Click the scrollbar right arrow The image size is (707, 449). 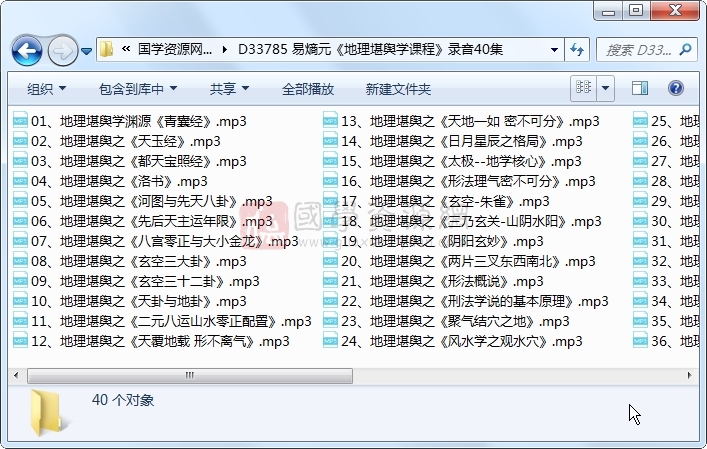click(x=689, y=375)
